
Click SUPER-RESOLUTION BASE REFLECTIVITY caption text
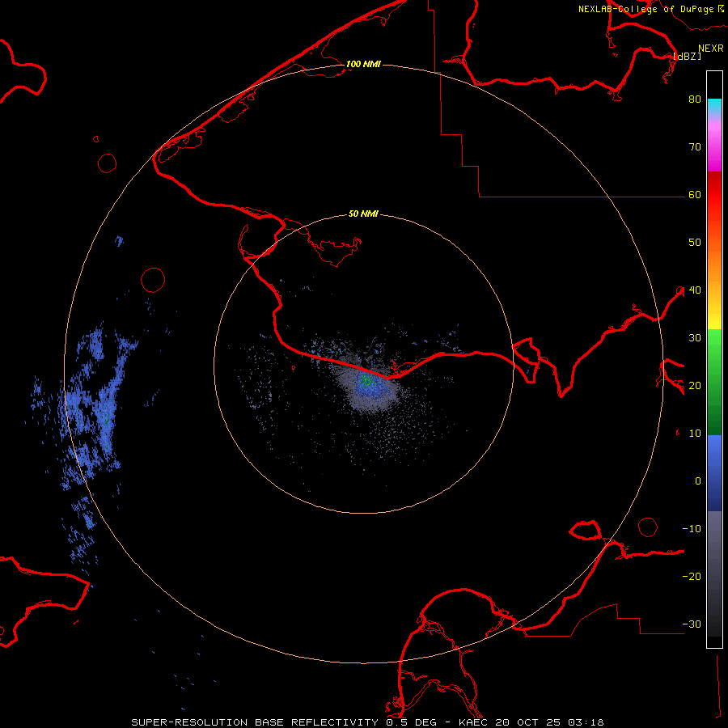255,722
